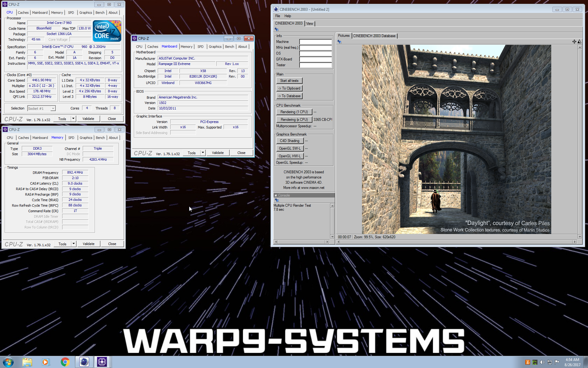Open the Help menu in CINEBENCH

coord(288,16)
